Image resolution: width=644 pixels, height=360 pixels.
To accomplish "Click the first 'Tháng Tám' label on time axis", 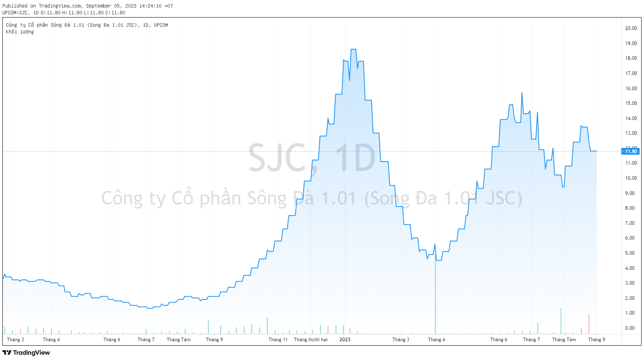I will 179,340.
